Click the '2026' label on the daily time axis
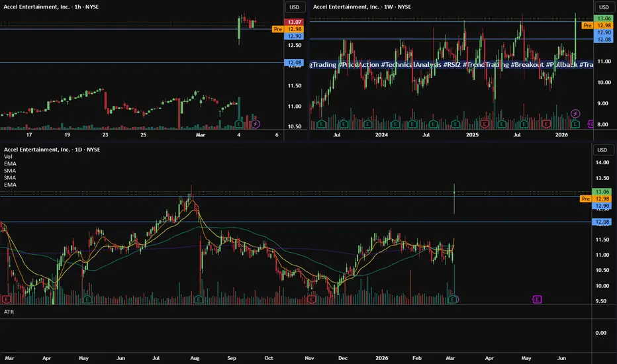This screenshot has height=364, width=617. click(381, 358)
